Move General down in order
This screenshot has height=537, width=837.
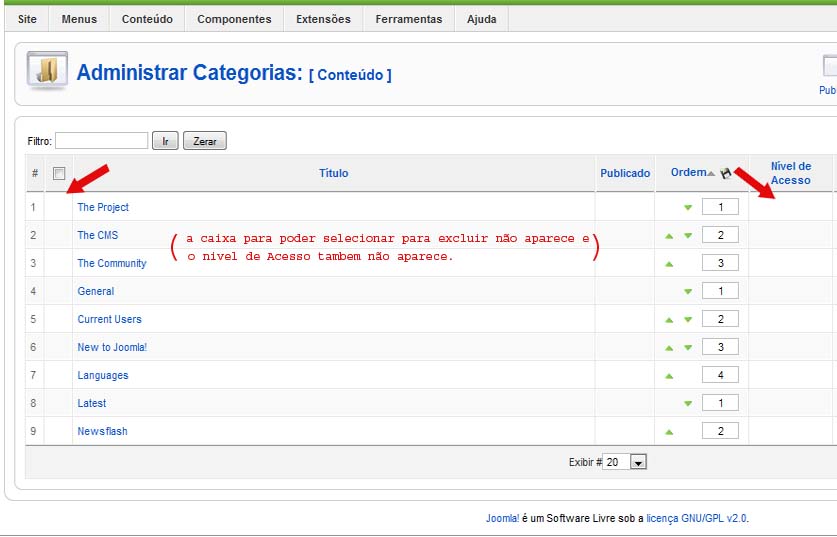tap(688, 291)
